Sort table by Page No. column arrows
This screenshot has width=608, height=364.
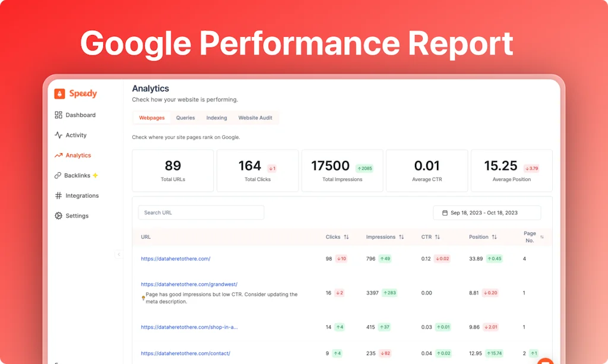click(542, 237)
